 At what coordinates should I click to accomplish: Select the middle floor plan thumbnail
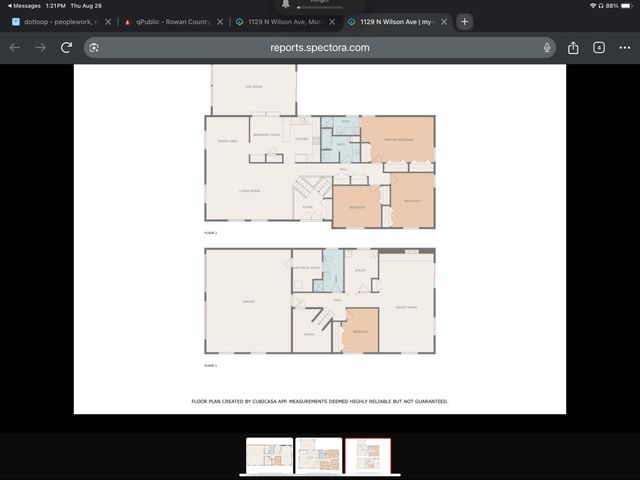(319, 454)
